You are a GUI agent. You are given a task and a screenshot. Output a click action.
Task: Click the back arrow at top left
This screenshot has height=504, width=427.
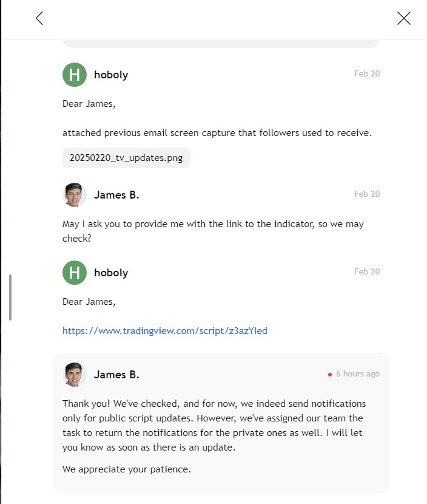point(39,18)
